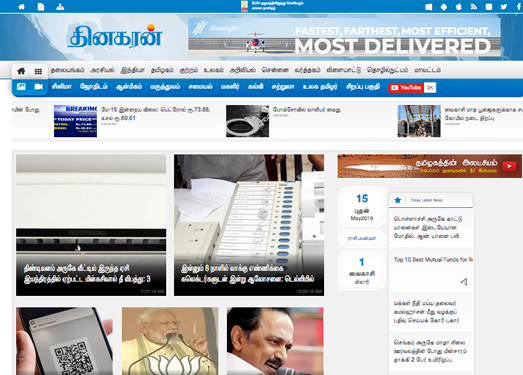
Task: Open the Top 10 Best Mutual Funds ad
Action: click(x=433, y=260)
